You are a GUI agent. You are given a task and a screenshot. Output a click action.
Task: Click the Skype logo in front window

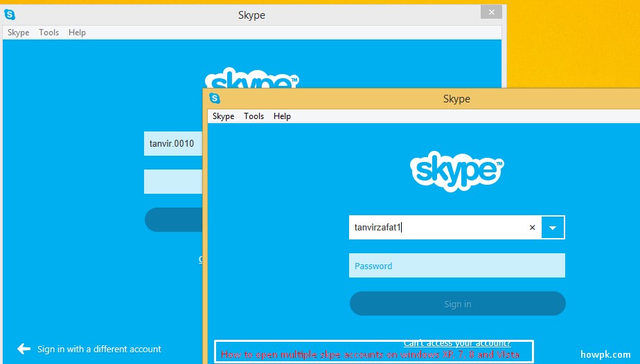456,171
